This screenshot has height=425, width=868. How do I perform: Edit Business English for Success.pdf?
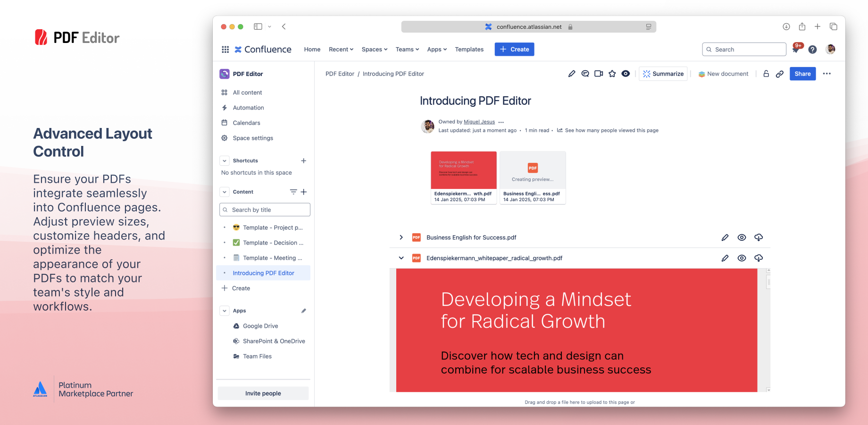(725, 238)
